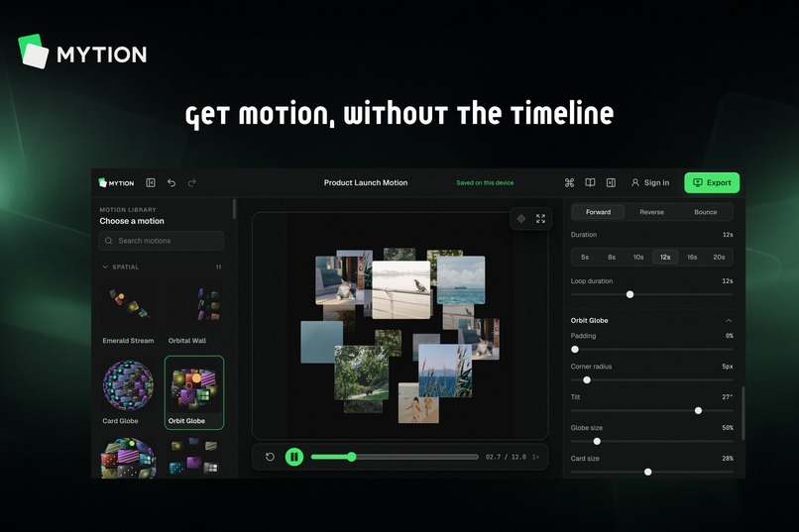Viewport: 799px width, 532px height.
Task: Click the Sign in user icon
Action: [x=634, y=182]
